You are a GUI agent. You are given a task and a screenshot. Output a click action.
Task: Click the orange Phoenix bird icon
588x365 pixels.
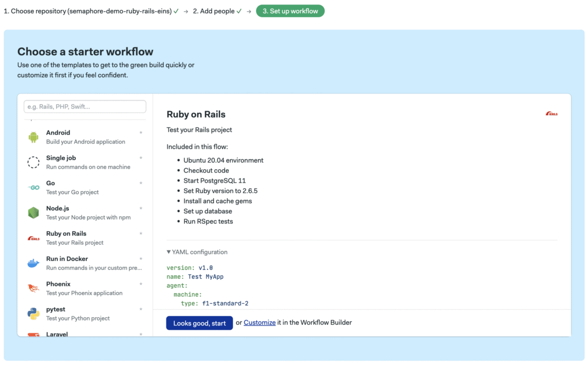(33, 288)
